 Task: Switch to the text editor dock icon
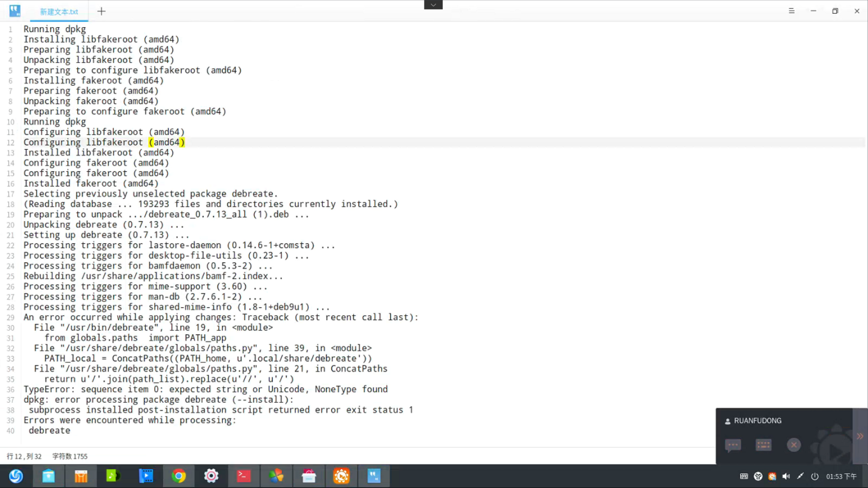(x=374, y=476)
